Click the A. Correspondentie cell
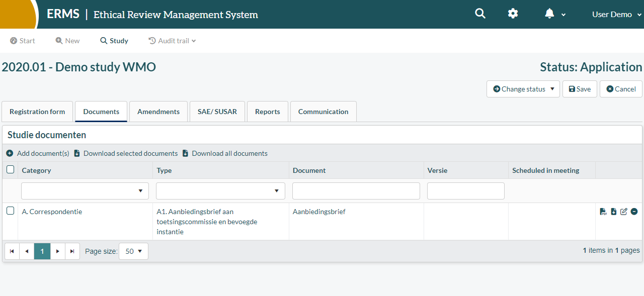Viewport: 644px width, 296px height. click(85, 222)
